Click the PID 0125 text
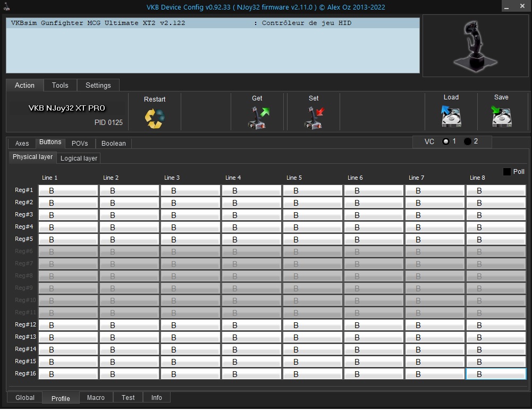The height and width of the screenshot is (410, 532). point(108,122)
